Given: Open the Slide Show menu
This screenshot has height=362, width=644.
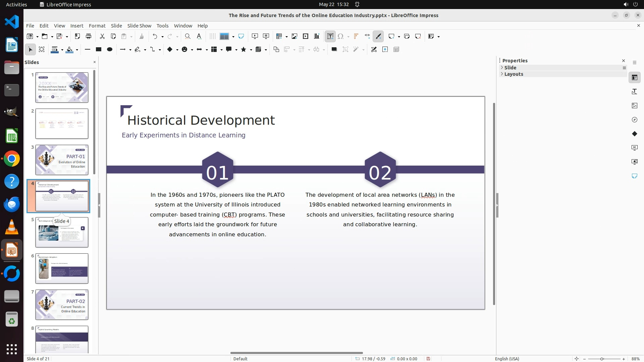Looking at the screenshot, I should pyautogui.click(x=139, y=25).
